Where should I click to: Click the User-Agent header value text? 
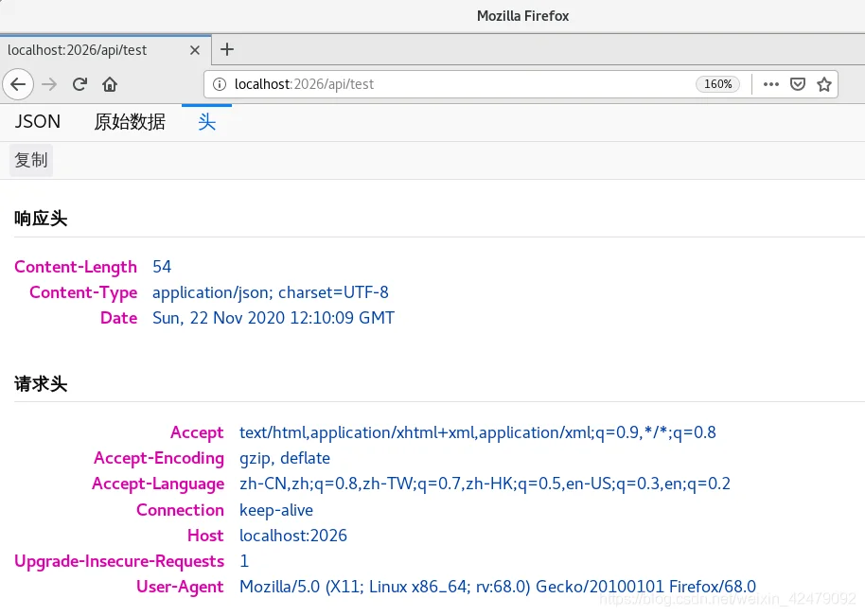tap(498, 587)
